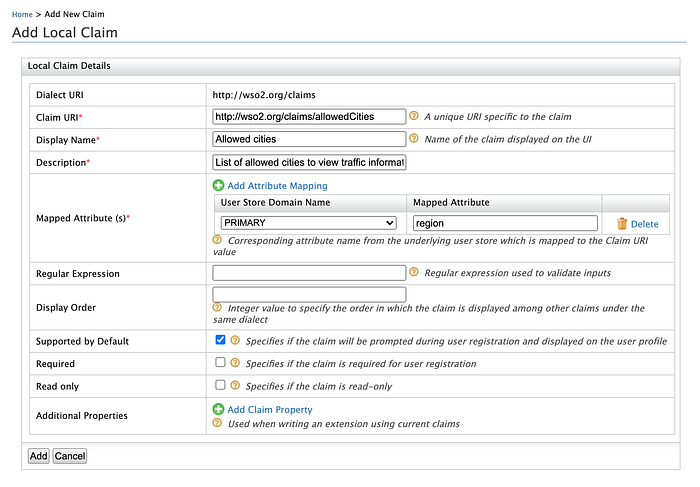Click into the Regular Expression input field
Image resolution: width=700 pixels, height=487 pixels.
pos(309,273)
